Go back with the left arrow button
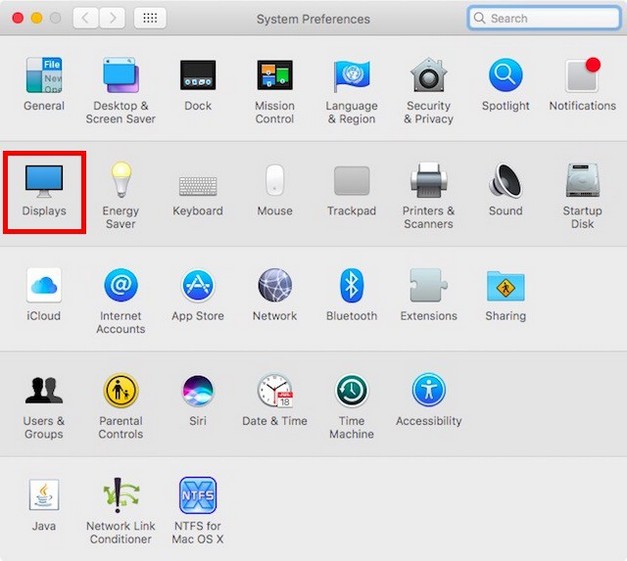The image size is (627, 561). click(x=85, y=18)
